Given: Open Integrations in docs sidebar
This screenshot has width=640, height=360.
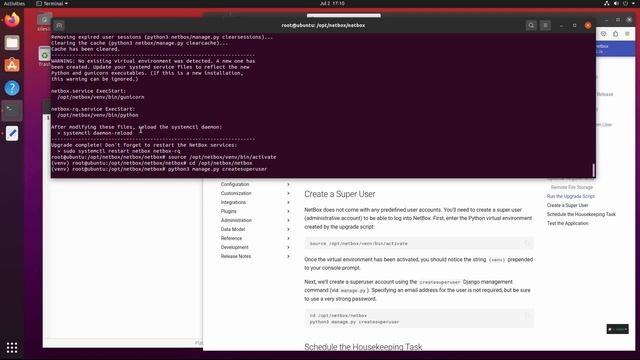Looking at the screenshot, I should click(233, 202).
